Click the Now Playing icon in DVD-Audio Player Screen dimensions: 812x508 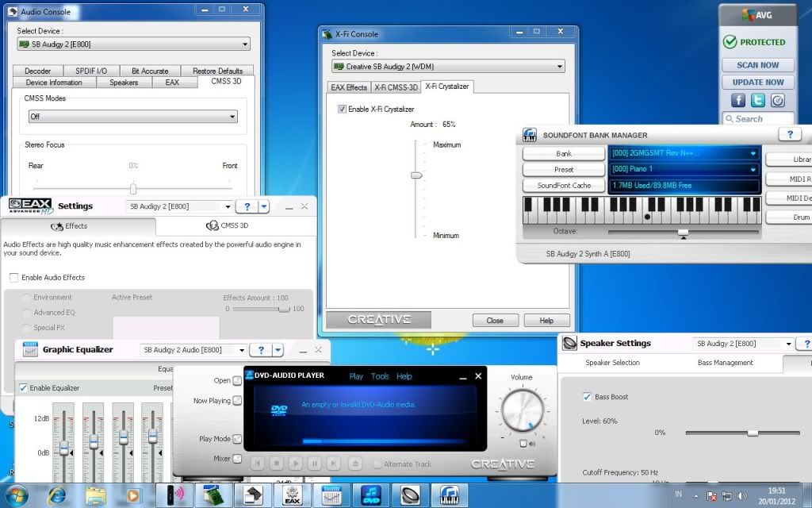pos(236,400)
